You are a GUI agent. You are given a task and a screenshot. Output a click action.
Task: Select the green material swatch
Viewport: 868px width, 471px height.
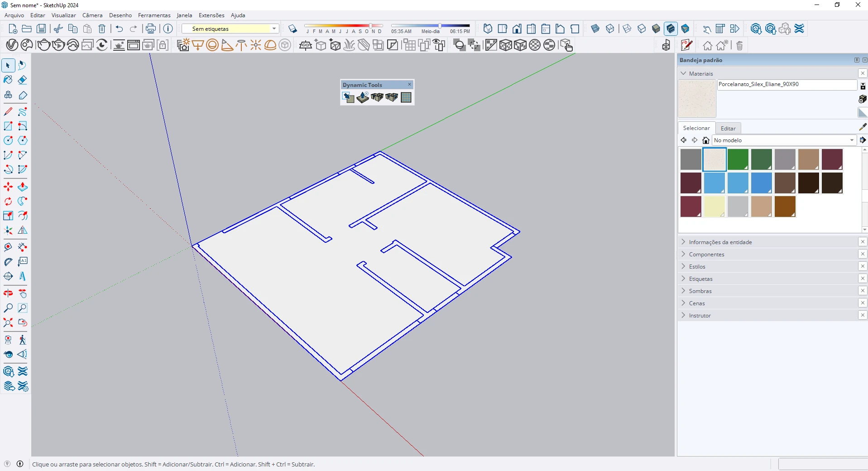pyautogui.click(x=738, y=159)
